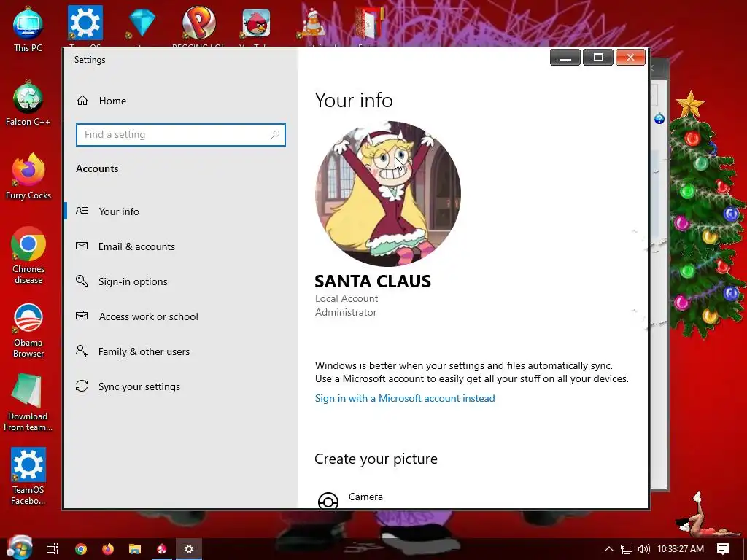The width and height of the screenshot is (747, 560).
Task: Close the Settings window
Action: pyautogui.click(x=630, y=58)
